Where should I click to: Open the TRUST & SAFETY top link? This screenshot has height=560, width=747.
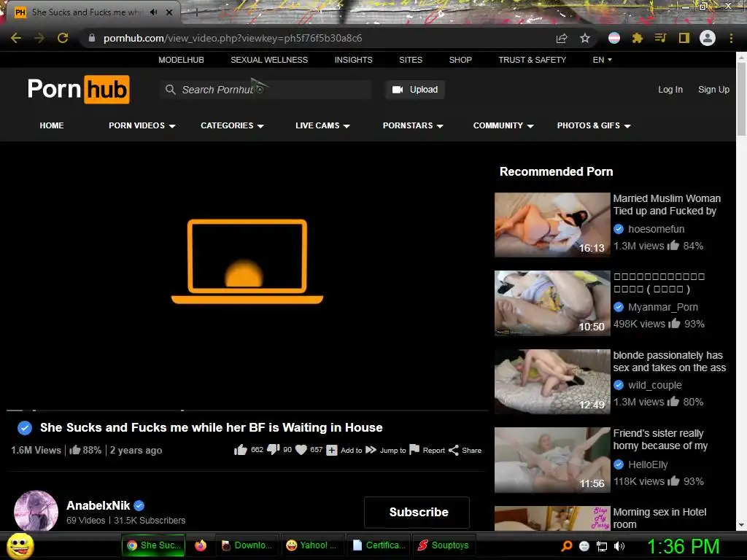click(532, 60)
